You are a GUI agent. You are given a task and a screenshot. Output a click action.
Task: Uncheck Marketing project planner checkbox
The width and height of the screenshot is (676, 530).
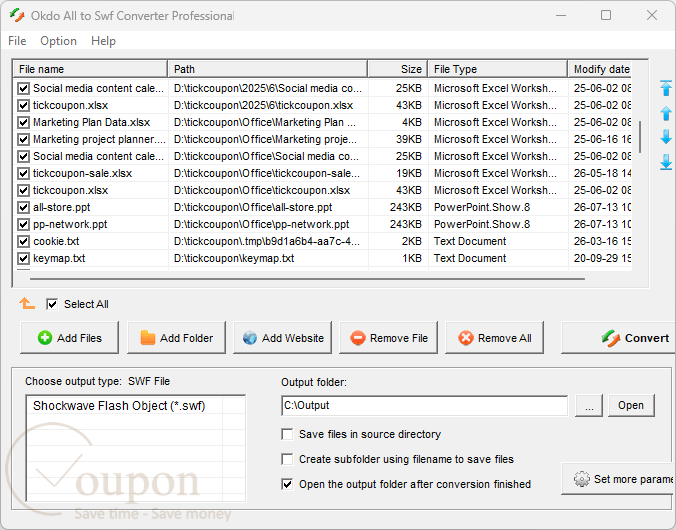pos(23,139)
